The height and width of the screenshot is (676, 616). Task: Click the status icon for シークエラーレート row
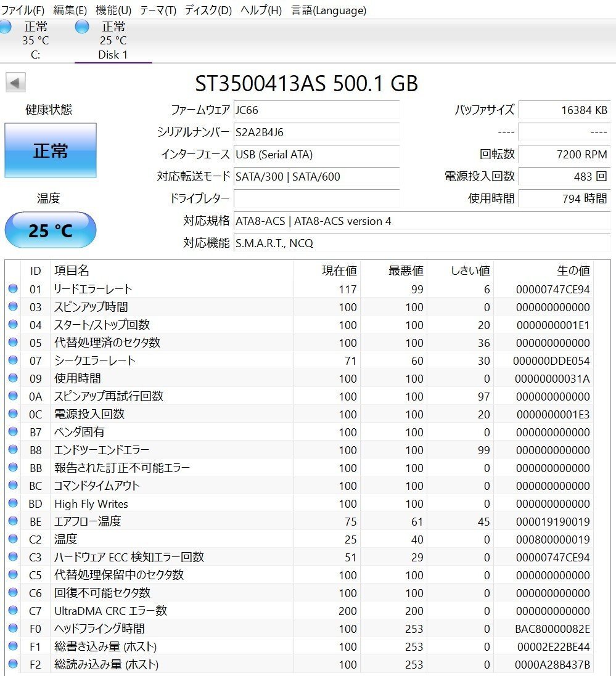(13, 360)
